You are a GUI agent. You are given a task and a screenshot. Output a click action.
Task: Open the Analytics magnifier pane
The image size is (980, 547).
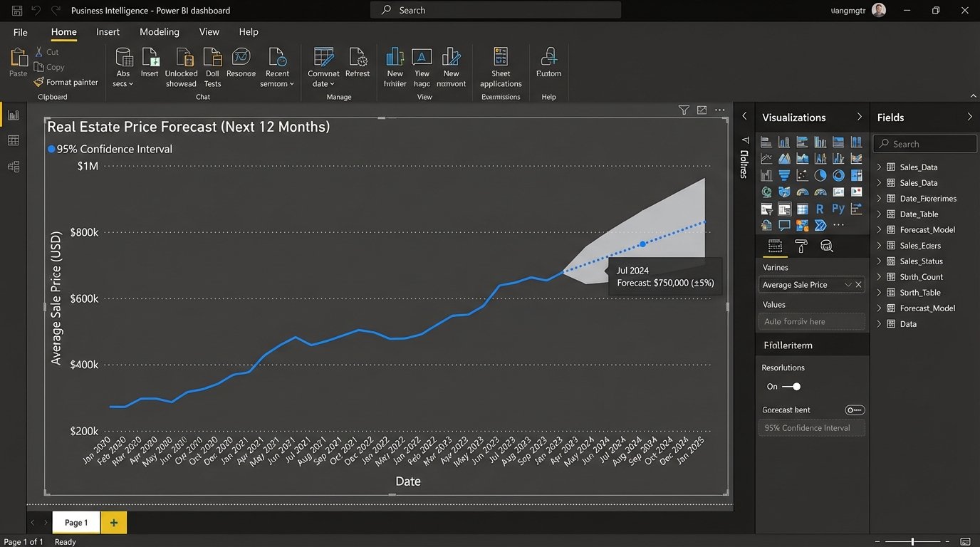point(826,246)
